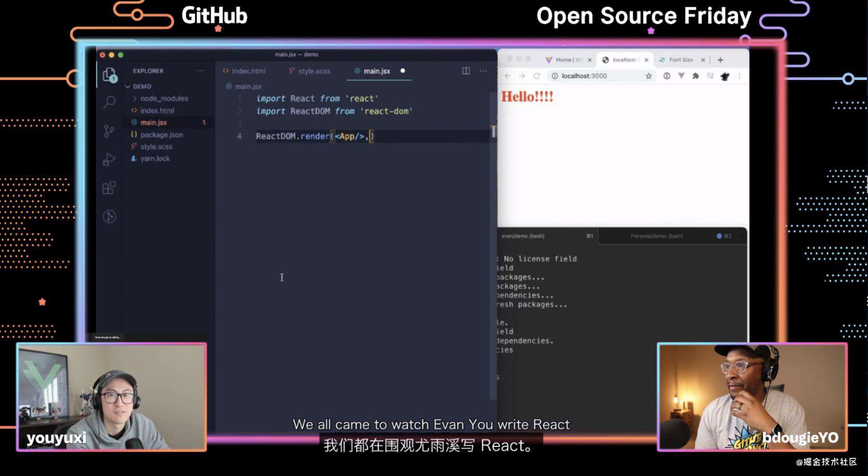Open the browser profile avatar

click(x=725, y=76)
